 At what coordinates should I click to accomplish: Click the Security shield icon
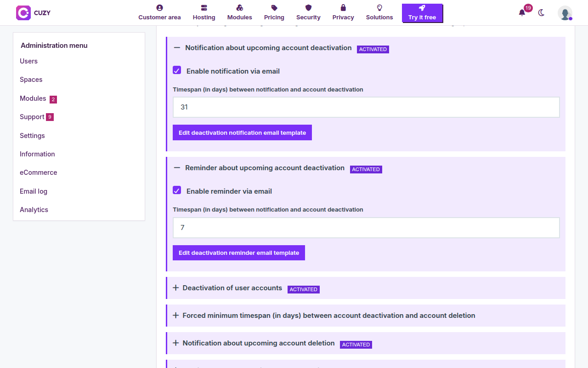click(308, 8)
